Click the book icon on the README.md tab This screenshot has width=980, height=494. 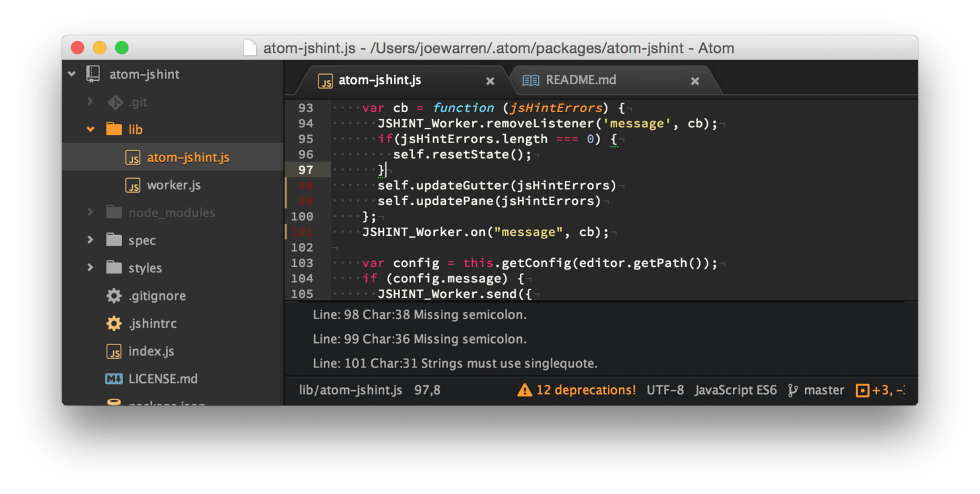point(530,79)
